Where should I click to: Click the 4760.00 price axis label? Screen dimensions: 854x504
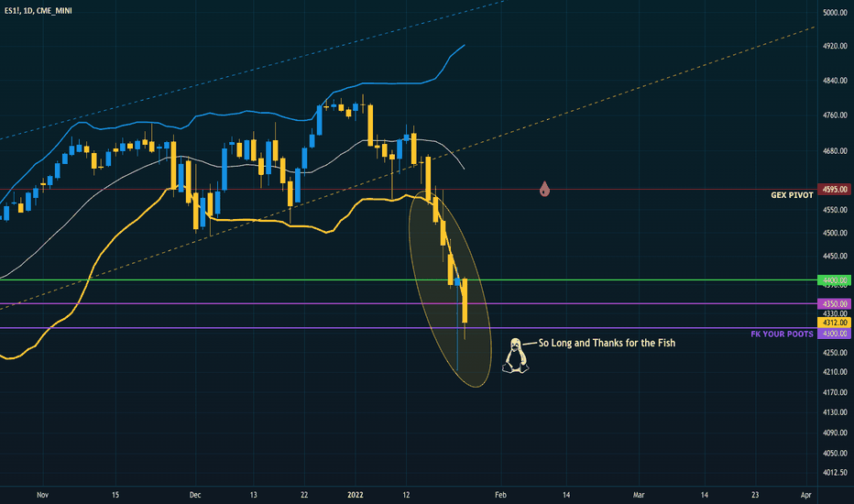click(x=835, y=115)
